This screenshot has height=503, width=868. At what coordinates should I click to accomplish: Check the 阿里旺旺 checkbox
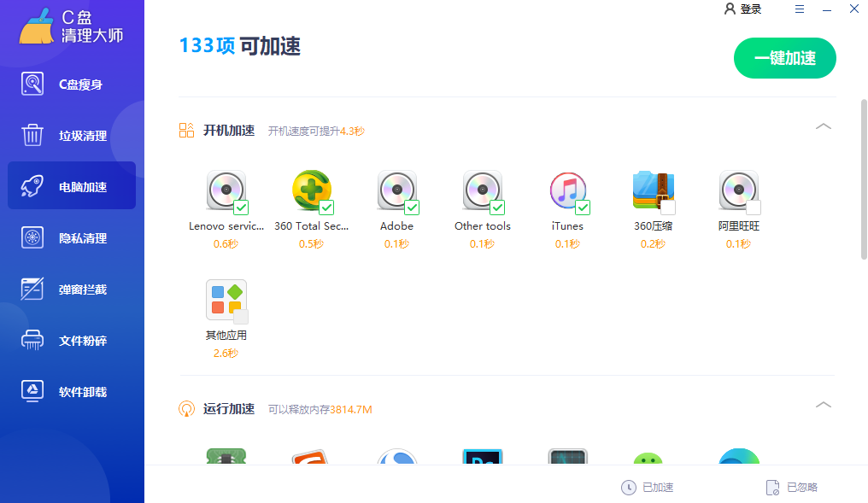[754, 208]
